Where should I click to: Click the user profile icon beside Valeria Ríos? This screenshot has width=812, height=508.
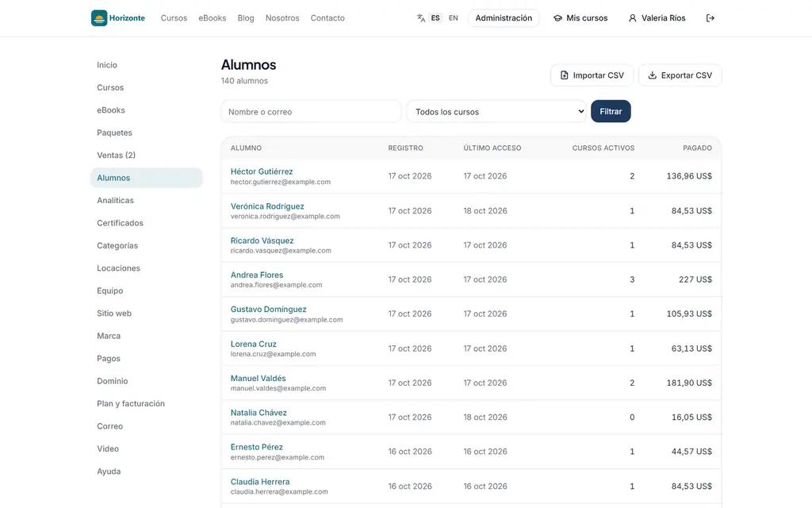point(632,18)
